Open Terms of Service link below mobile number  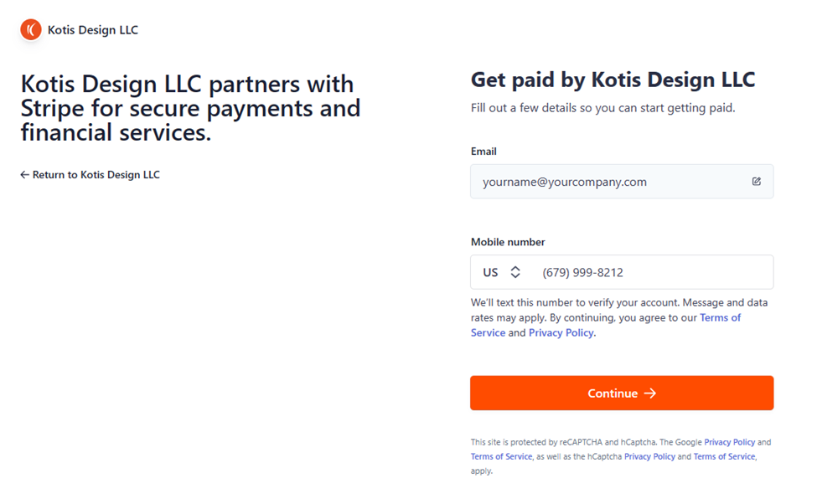click(720, 318)
